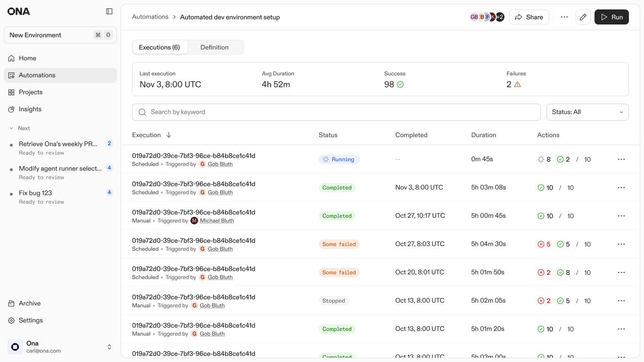Click the Share button
644x362 pixels.
pyautogui.click(x=529, y=17)
